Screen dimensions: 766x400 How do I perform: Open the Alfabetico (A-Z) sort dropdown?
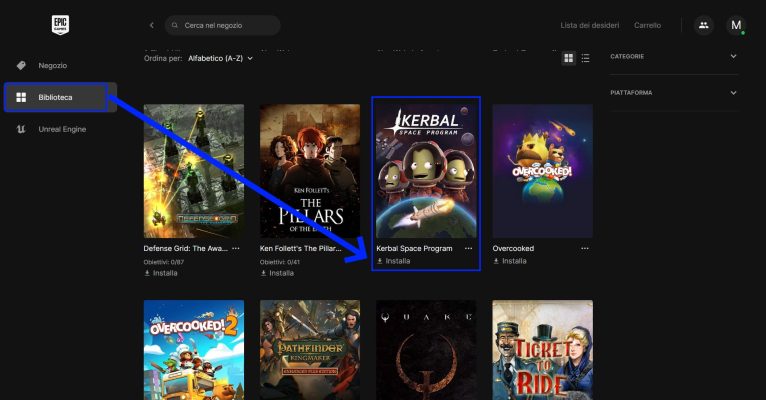(x=220, y=58)
